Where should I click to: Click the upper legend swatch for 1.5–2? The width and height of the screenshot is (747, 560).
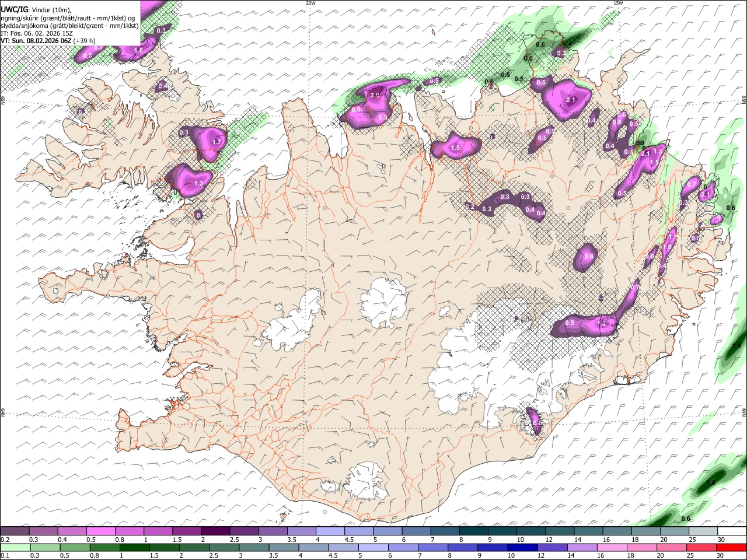[187, 531]
